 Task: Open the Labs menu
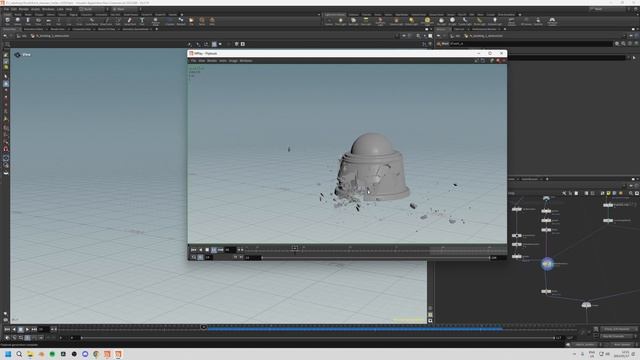point(60,9)
